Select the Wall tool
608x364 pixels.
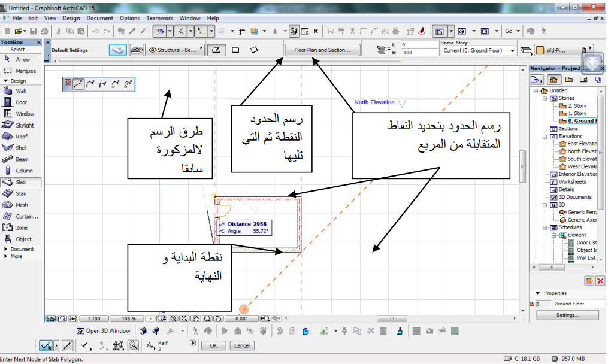[22, 91]
